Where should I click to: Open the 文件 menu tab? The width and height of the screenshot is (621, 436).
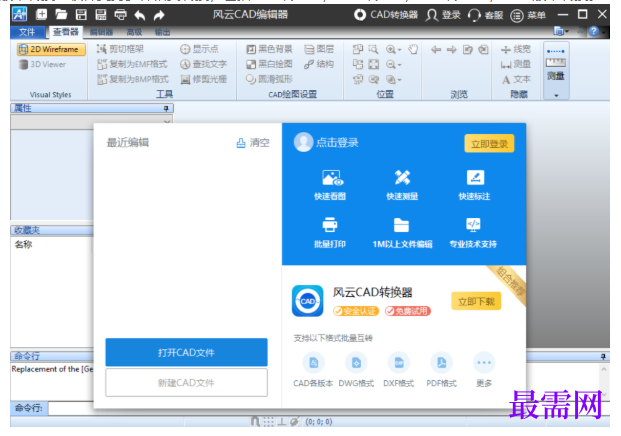pos(27,32)
